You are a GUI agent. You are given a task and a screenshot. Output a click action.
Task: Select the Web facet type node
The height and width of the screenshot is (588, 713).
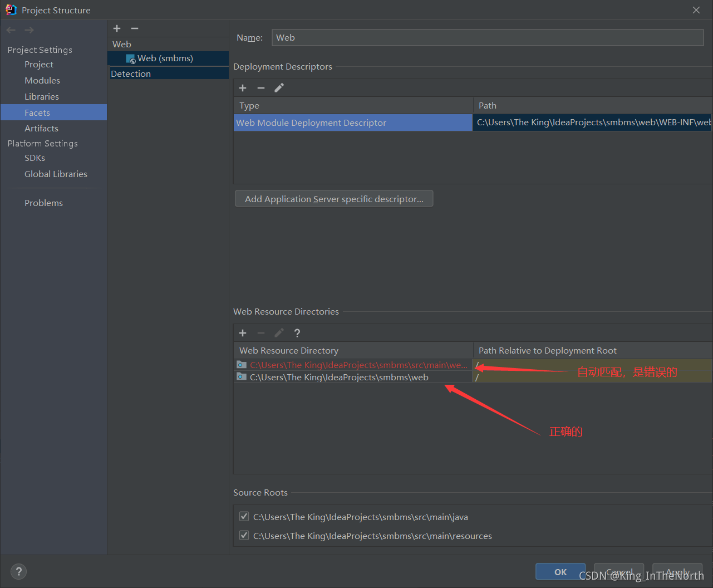click(x=122, y=45)
